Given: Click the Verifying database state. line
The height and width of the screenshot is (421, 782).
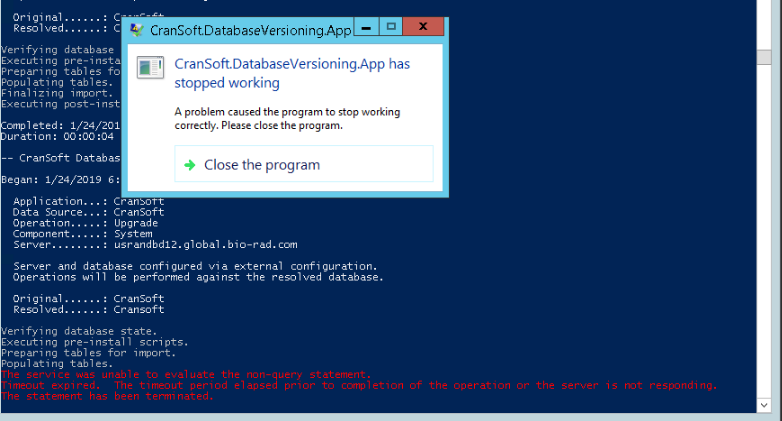Looking at the screenshot, I should point(79,331).
